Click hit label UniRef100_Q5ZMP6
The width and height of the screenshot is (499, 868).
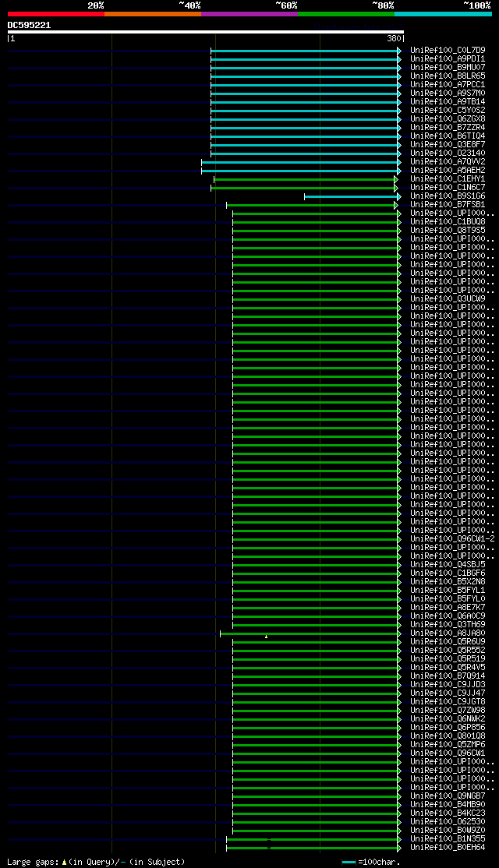[x=448, y=745]
